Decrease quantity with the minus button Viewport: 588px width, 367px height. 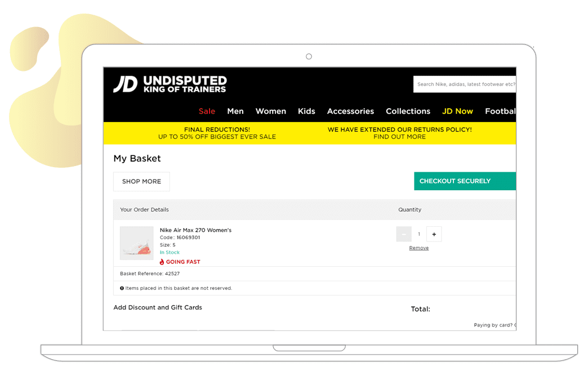[x=404, y=234]
